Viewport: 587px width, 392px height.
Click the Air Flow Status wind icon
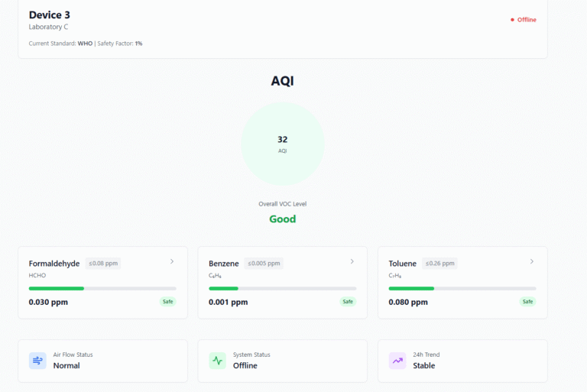pos(37,361)
